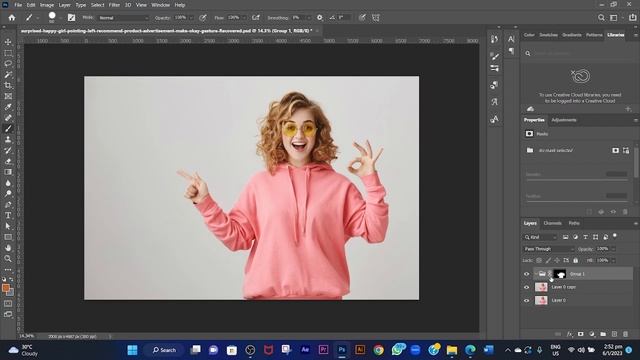The width and height of the screenshot is (640, 360).
Task: Open smoothing options gear icon
Action: pyautogui.click(x=320, y=18)
